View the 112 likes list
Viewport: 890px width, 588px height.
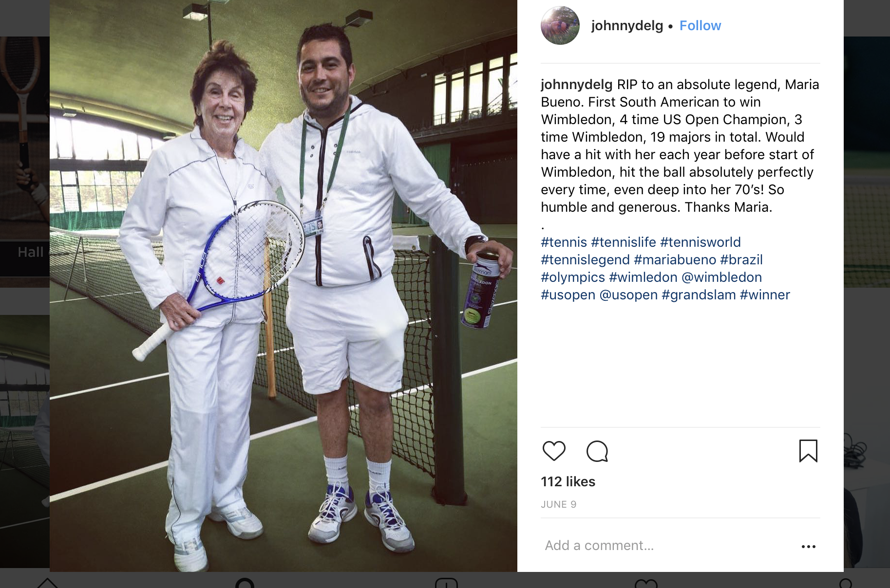568,482
